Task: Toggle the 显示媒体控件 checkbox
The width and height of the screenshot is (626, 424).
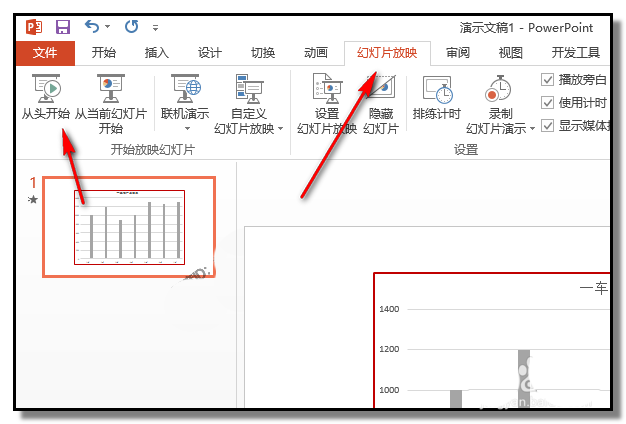Action: pyautogui.click(x=547, y=125)
